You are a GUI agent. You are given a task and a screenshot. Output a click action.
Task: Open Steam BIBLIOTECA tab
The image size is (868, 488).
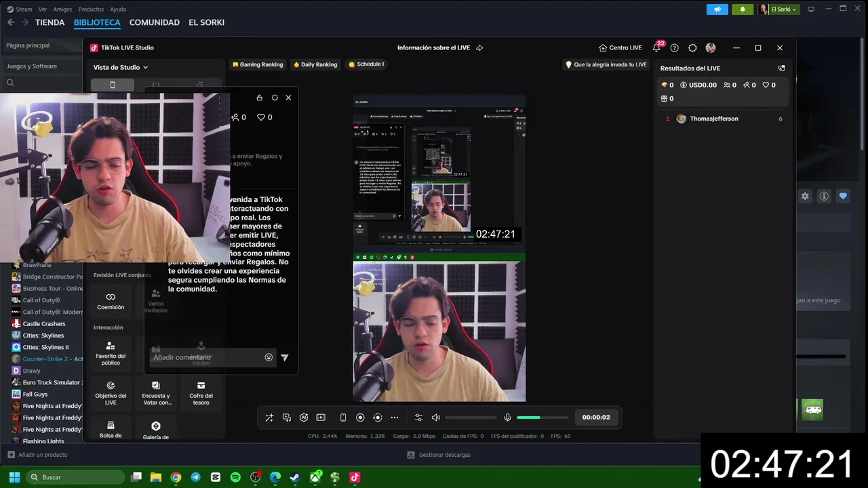pos(97,22)
